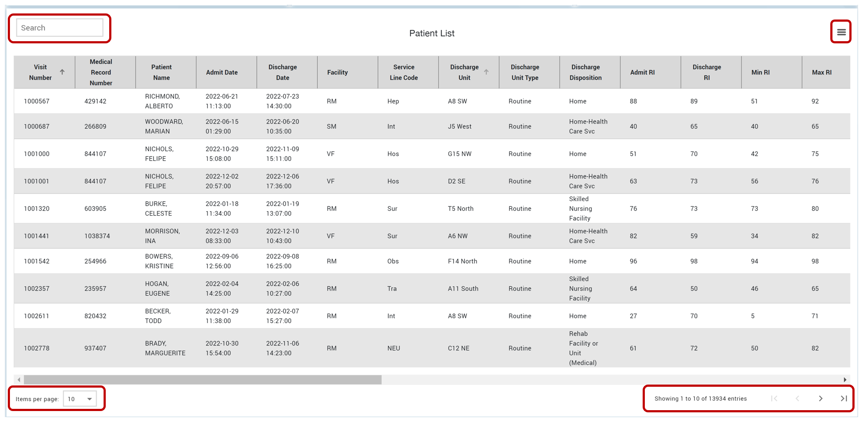
Task: Click admit date 2022-06-21 11:13:00
Action: point(222,101)
